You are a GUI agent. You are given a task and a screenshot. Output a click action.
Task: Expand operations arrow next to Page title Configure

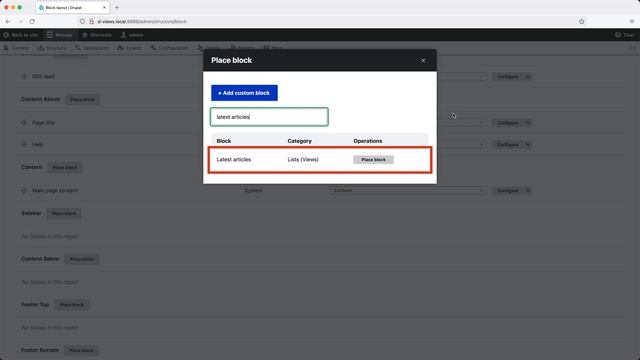click(x=528, y=122)
